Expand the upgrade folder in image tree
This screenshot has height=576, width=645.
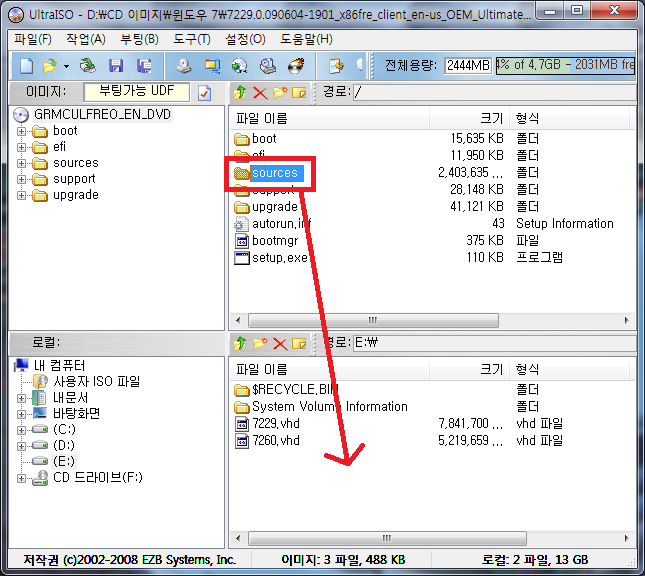21,195
